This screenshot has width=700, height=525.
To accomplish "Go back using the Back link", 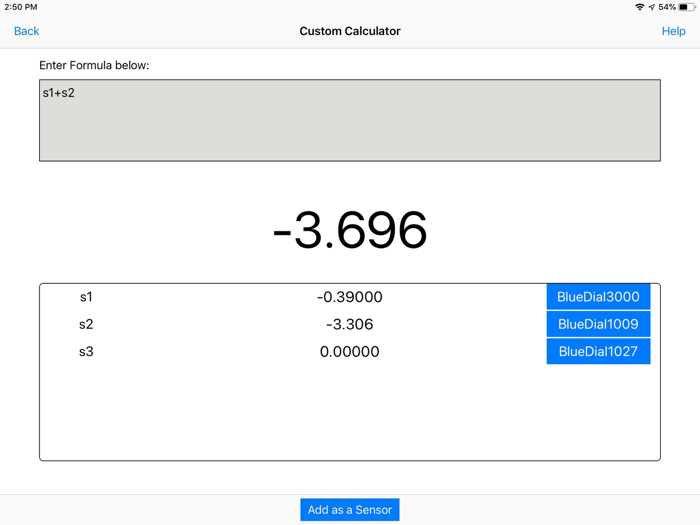I will [x=26, y=31].
